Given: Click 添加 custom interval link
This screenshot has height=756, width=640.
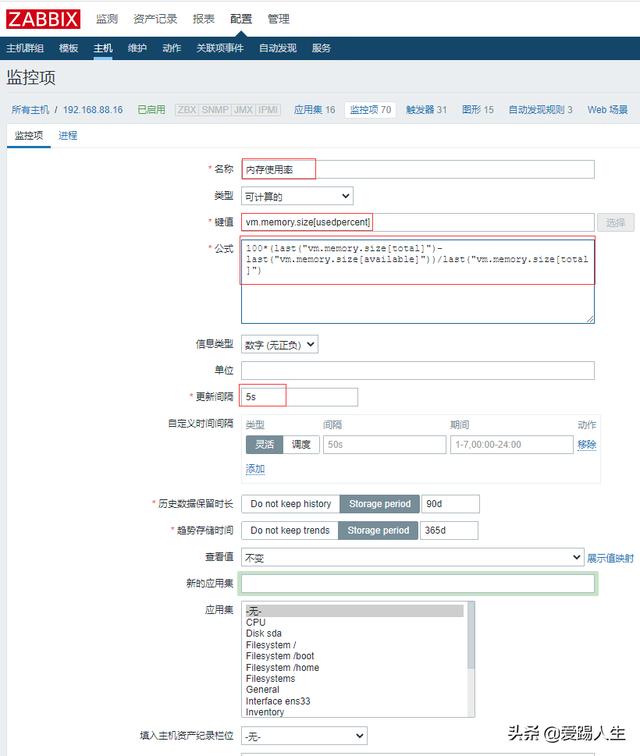Looking at the screenshot, I should tap(255, 469).
